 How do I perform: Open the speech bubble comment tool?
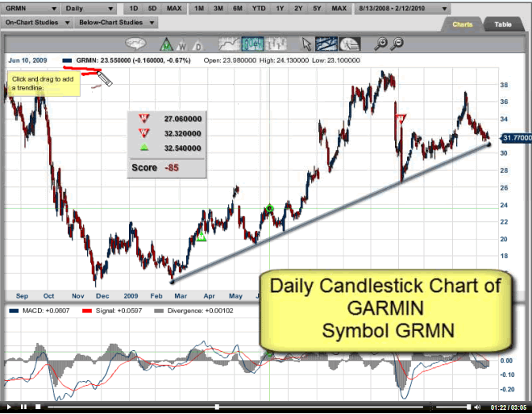pyautogui.click(x=135, y=44)
